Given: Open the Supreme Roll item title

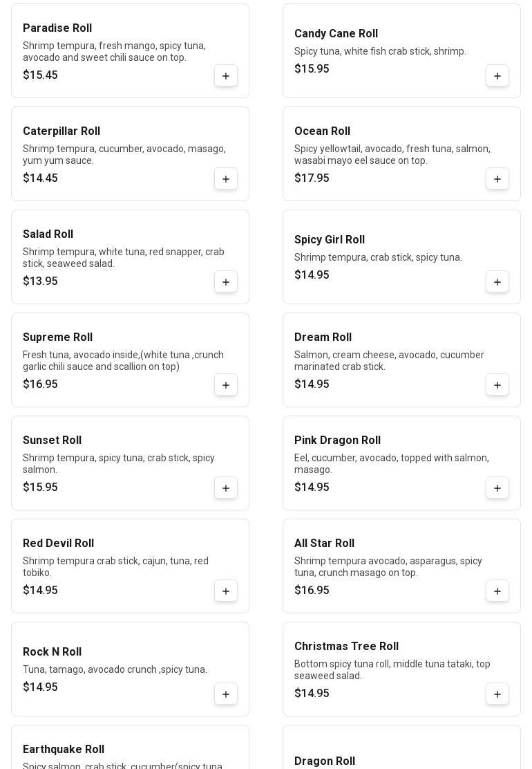Looking at the screenshot, I should [58, 337].
